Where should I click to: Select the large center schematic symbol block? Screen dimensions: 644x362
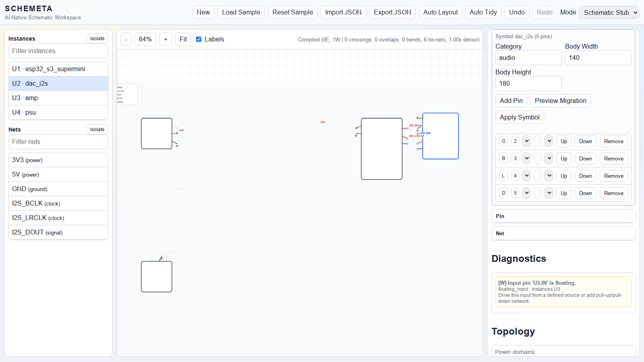pos(382,149)
